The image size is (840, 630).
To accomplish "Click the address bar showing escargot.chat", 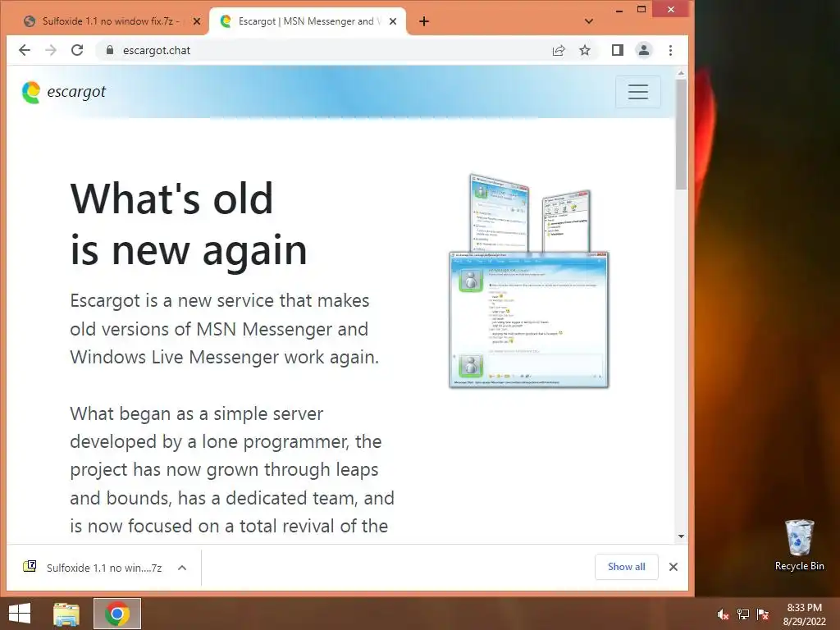I will click(x=332, y=50).
